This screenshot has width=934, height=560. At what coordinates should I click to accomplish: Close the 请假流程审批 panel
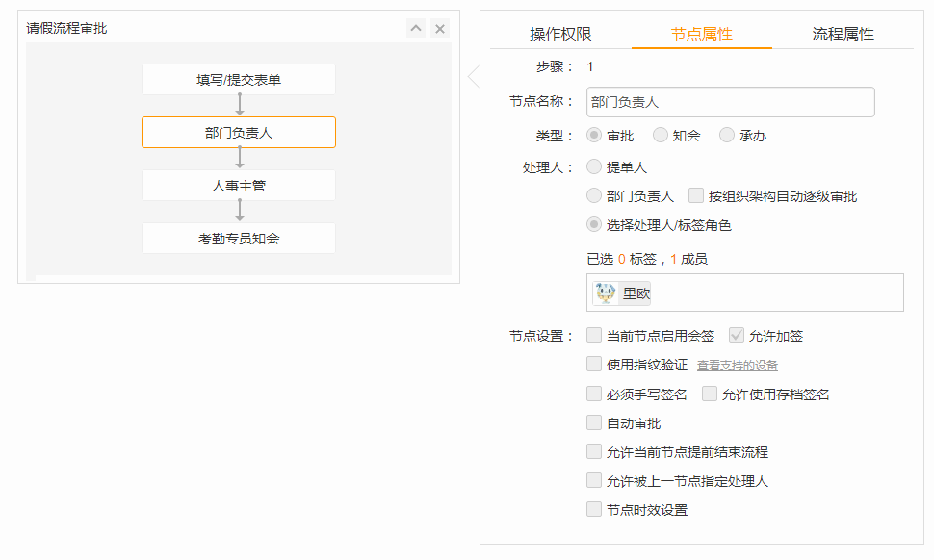pyautogui.click(x=440, y=28)
